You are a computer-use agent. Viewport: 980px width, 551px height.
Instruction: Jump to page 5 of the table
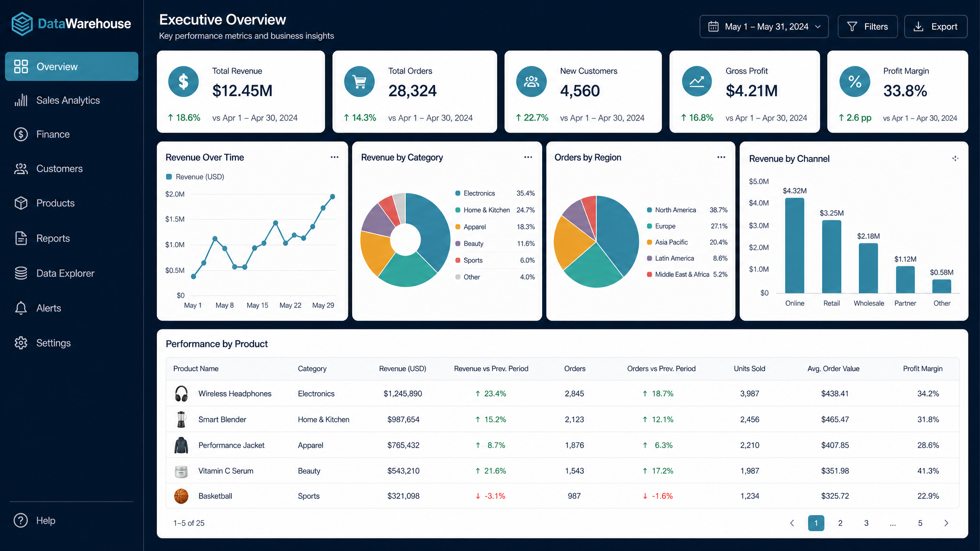(x=920, y=523)
